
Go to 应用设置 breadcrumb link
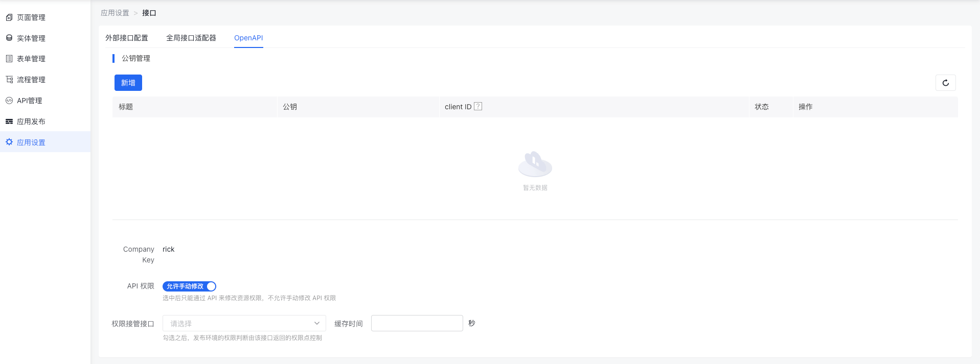pyautogui.click(x=115, y=13)
